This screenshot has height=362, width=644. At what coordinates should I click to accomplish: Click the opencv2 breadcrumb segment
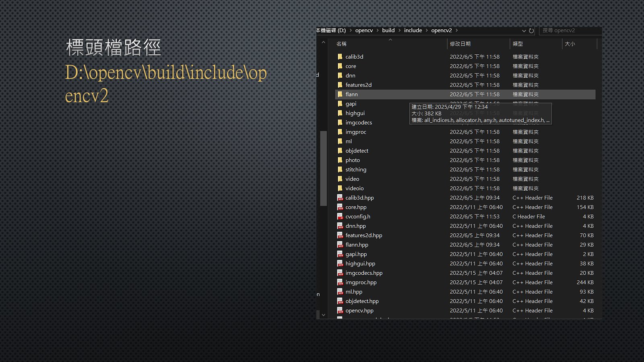tap(442, 31)
